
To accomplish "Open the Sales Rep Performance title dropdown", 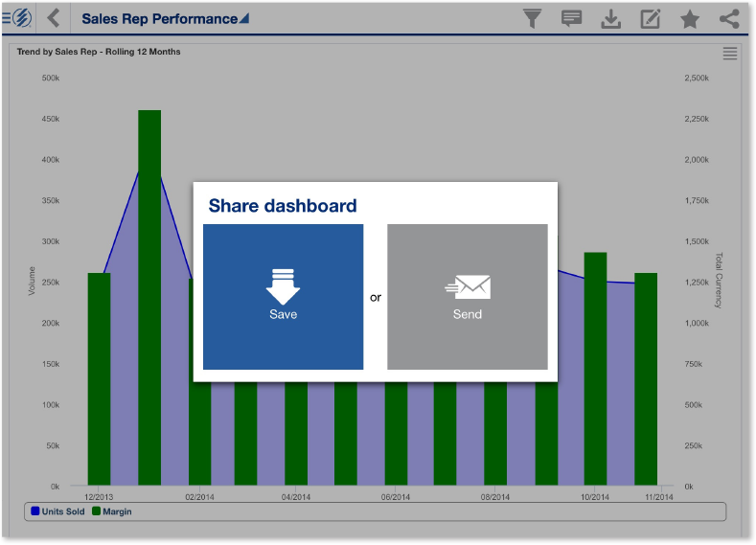I will 166,19.
